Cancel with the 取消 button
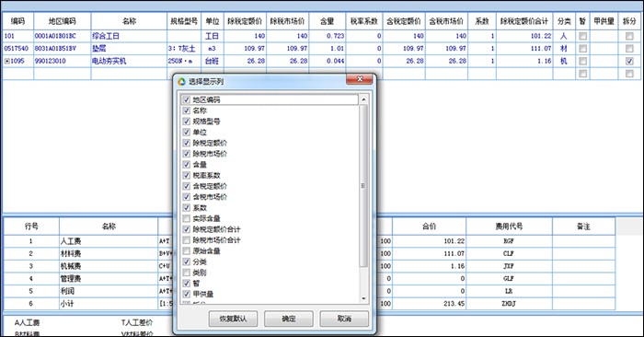Screen dimensions: 644x337 pyautogui.click(x=344, y=319)
